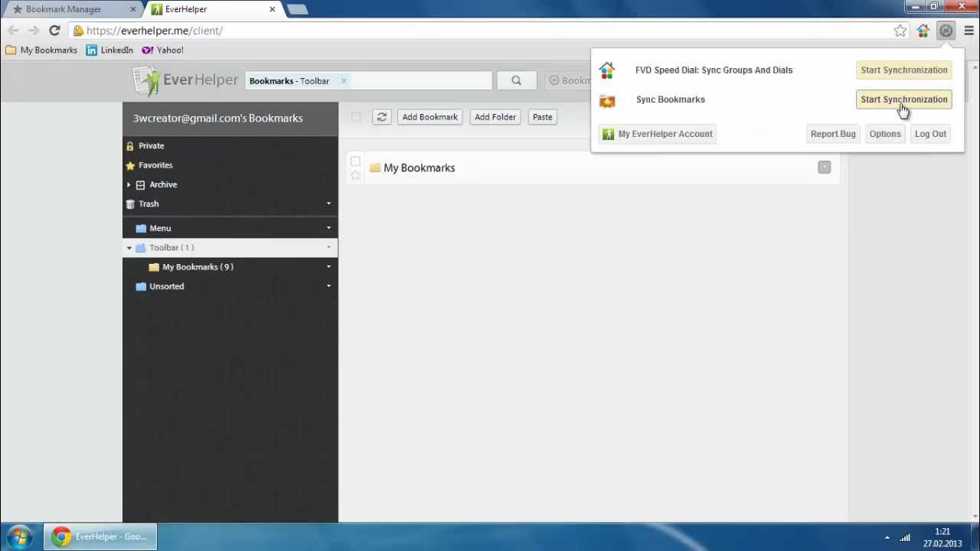Click the Add Folder button

495,117
